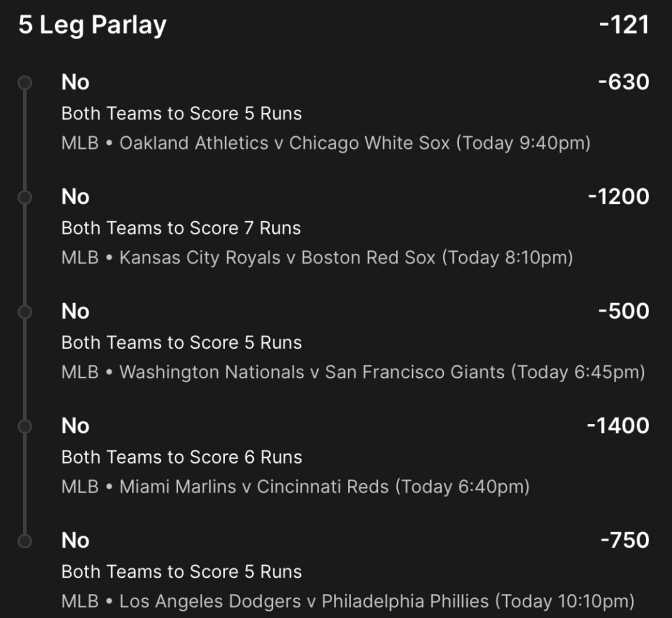The width and height of the screenshot is (672, 618).
Task: Click the circle marker beside the Marlins leg
Action: click(25, 426)
